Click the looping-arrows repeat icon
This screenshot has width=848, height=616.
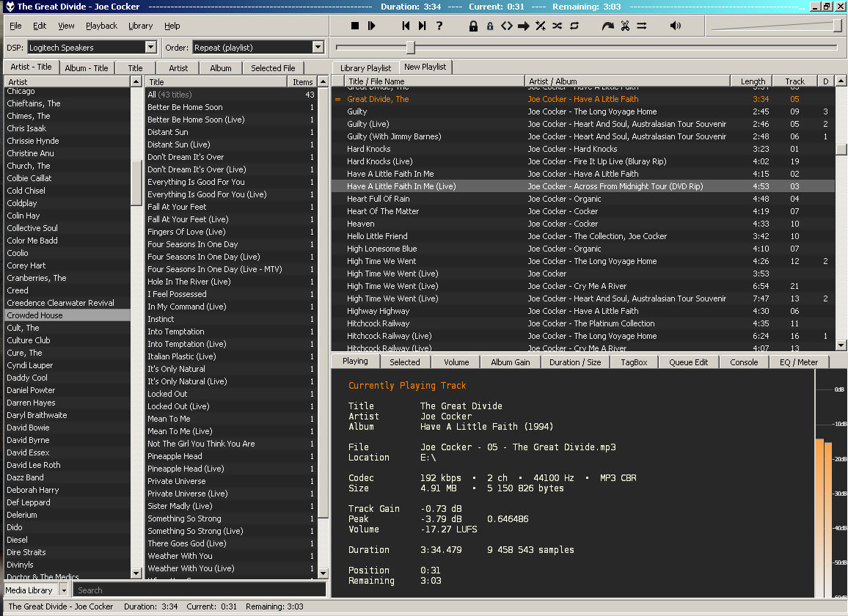click(x=574, y=26)
